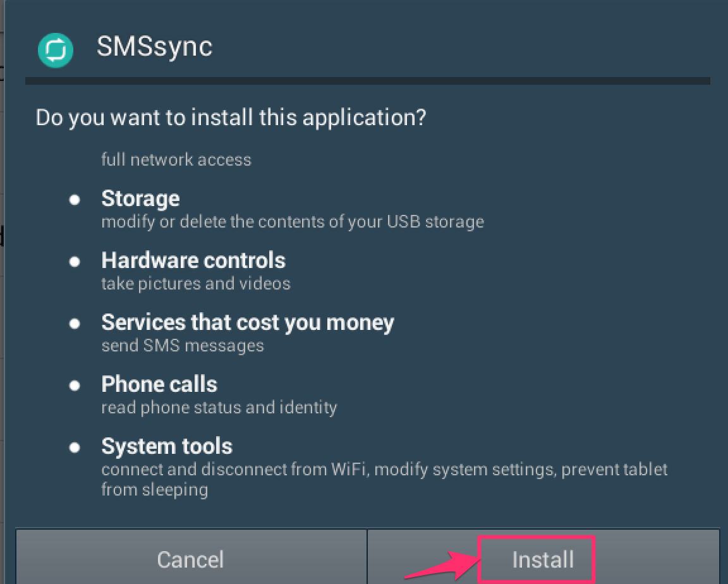Expand the full network access description
The image size is (728, 584).
pos(176,159)
